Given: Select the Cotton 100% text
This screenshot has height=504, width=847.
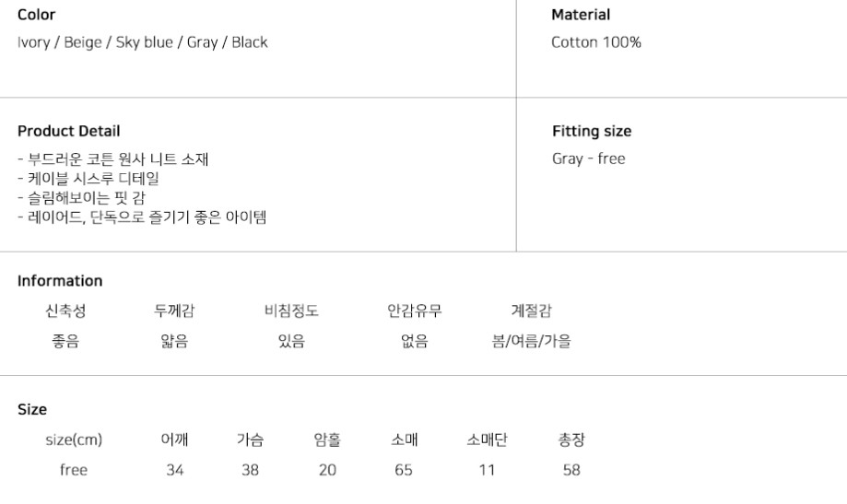Looking at the screenshot, I should 595,42.
